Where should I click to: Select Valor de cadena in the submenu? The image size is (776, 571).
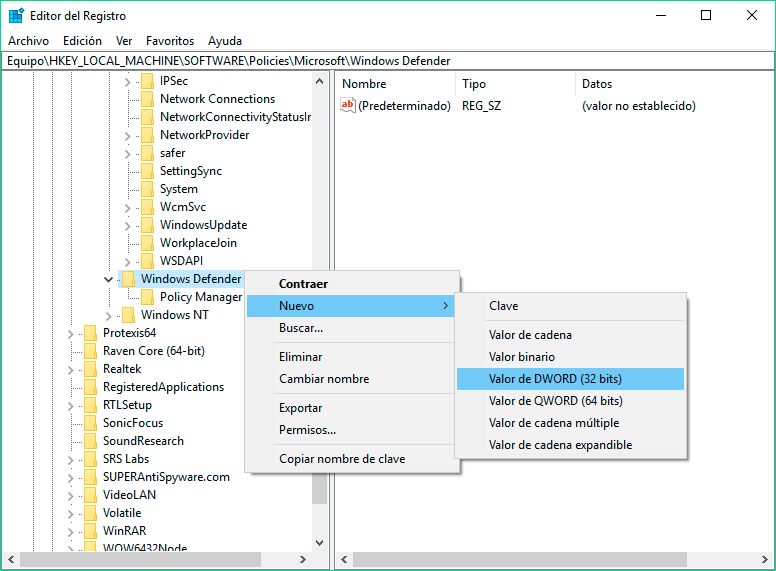point(570,335)
